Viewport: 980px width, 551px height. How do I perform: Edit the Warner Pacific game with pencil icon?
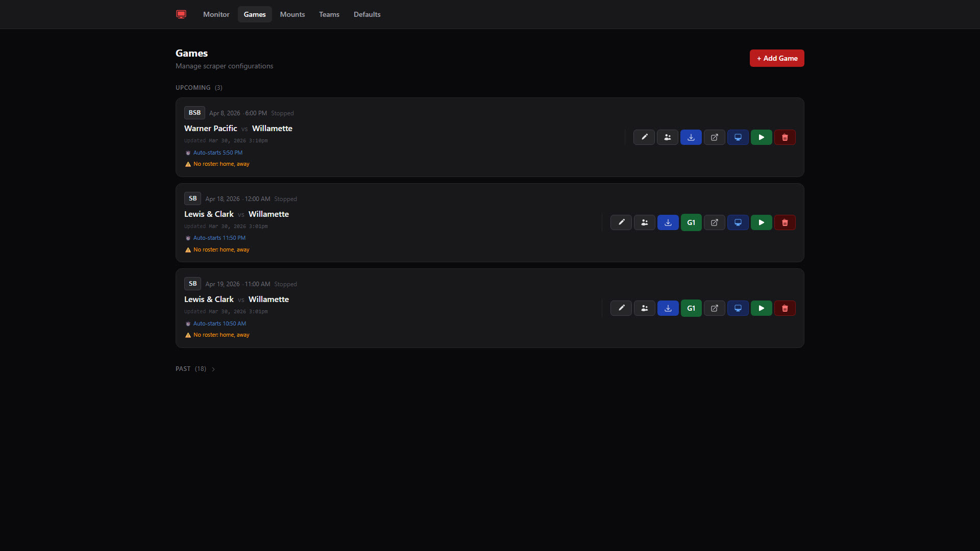click(644, 137)
